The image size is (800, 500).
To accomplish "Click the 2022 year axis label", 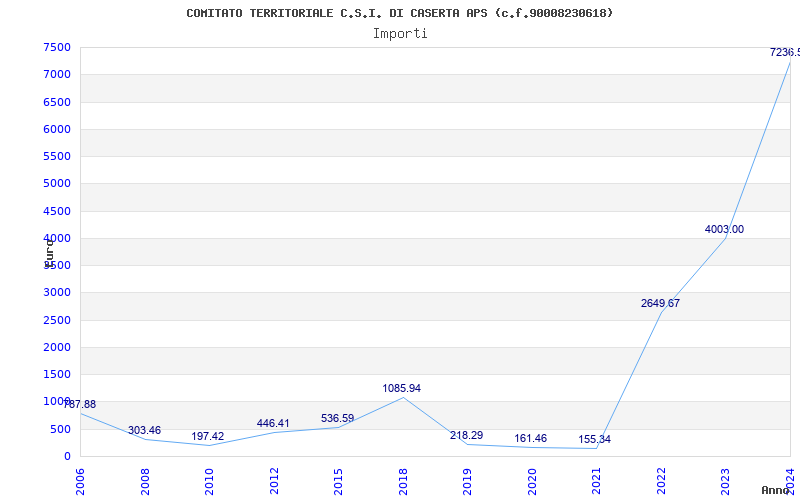I will (x=661, y=479).
